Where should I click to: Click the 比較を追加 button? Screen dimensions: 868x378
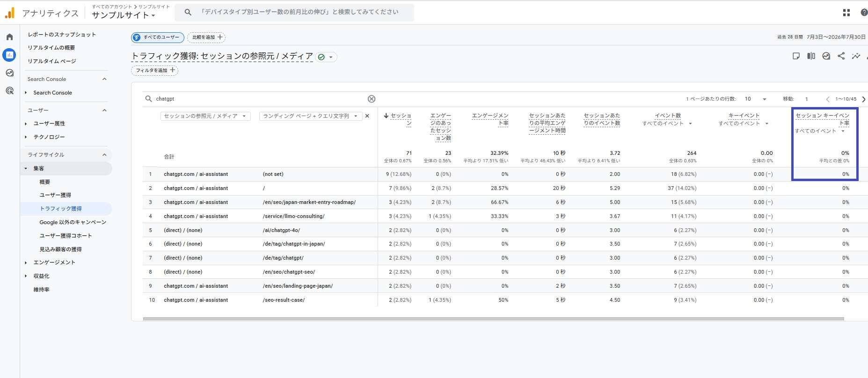coord(206,37)
